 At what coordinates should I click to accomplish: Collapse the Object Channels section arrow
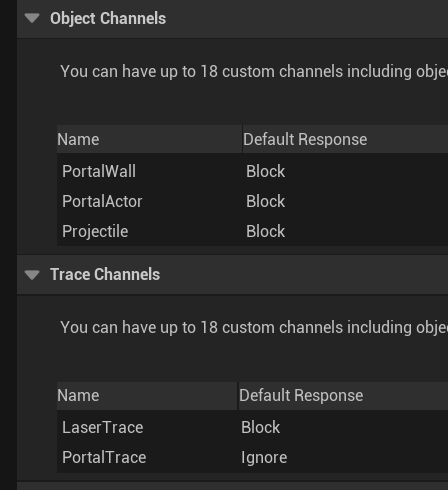32,18
